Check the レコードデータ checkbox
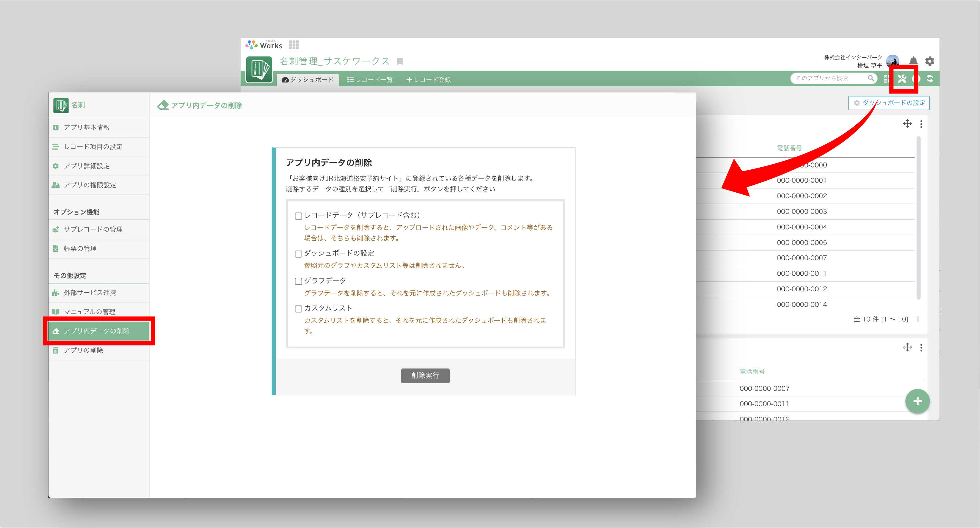This screenshot has height=528, width=980. pos(298,216)
